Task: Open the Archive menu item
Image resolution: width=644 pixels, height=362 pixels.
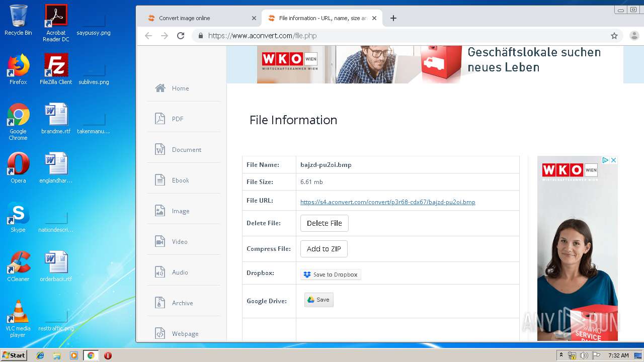Action: 183,303
